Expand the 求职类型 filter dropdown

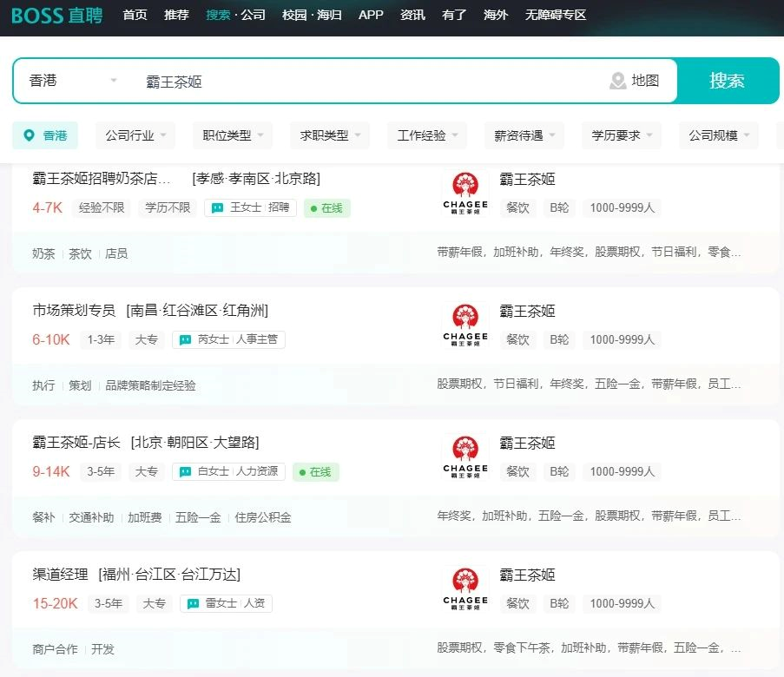[x=330, y=135]
